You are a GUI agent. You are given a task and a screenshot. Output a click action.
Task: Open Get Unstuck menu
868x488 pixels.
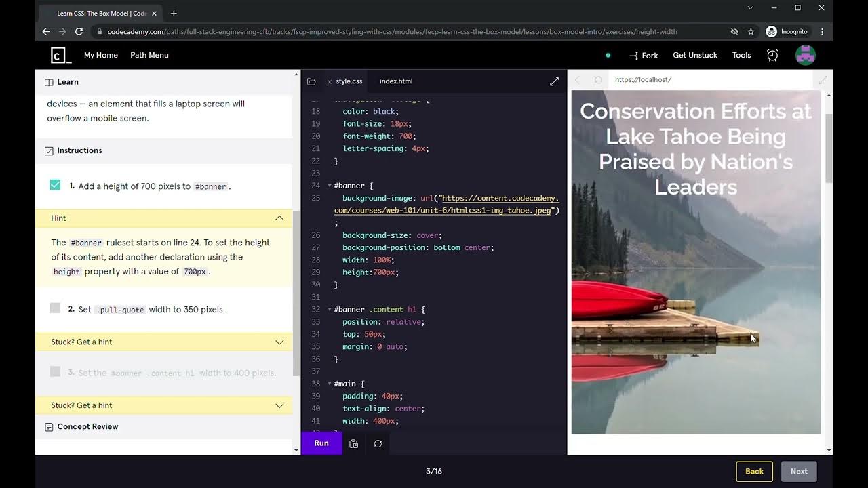[x=695, y=56]
